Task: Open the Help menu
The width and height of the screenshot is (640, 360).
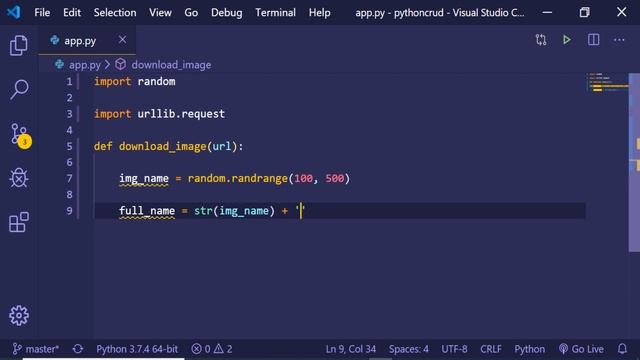Action: (320, 13)
